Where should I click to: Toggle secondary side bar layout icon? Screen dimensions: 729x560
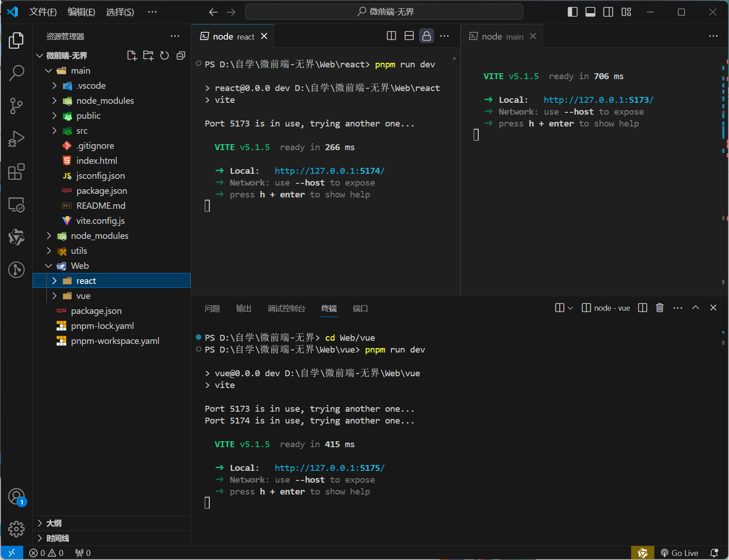[x=608, y=12]
